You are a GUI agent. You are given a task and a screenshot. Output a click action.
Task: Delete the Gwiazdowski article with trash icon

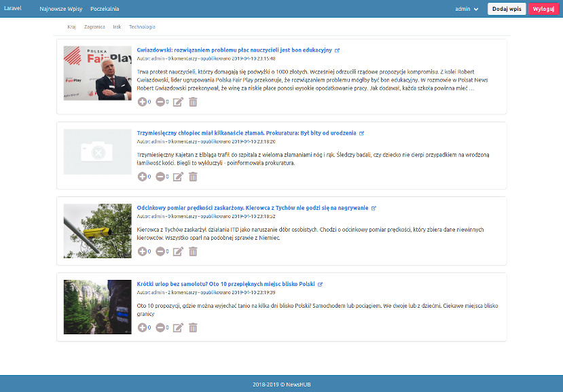tap(193, 102)
